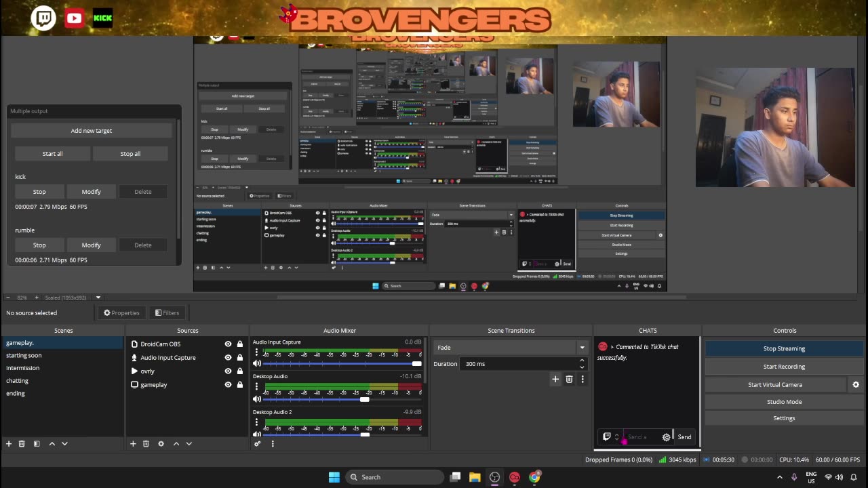Open scene filters icon in Scenes toolbar

[37, 443]
